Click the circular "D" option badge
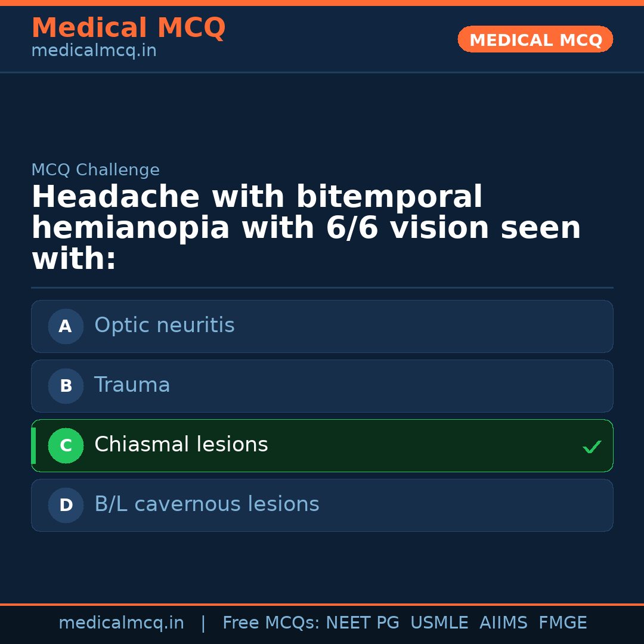The height and width of the screenshot is (644, 644). 66,505
